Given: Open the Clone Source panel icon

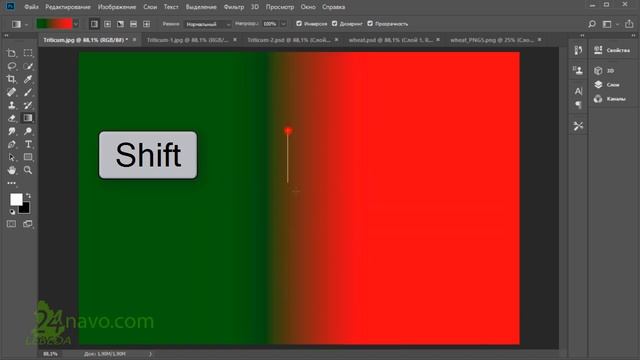Looking at the screenshot, I should (578, 70).
